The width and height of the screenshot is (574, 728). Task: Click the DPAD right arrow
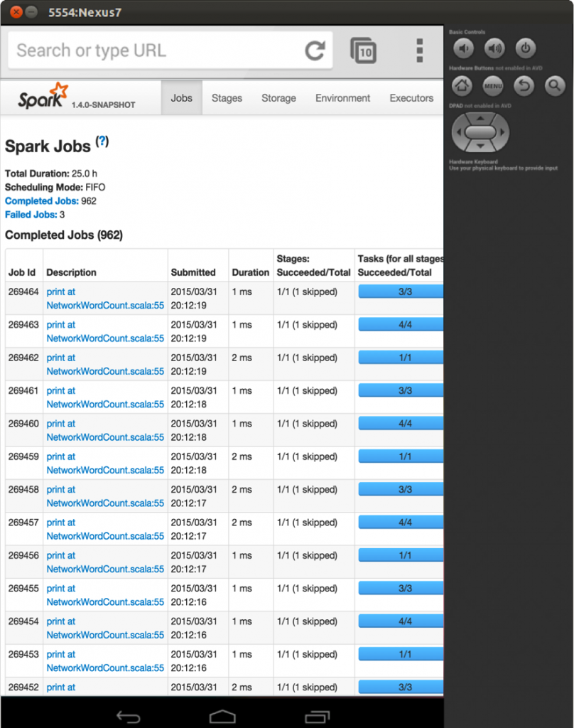[x=502, y=132]
